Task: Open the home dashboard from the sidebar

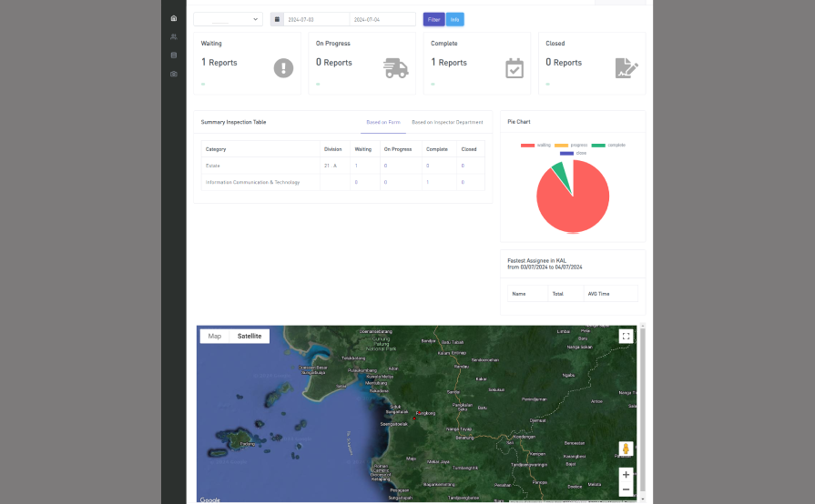Action: (x=174, y=18)
